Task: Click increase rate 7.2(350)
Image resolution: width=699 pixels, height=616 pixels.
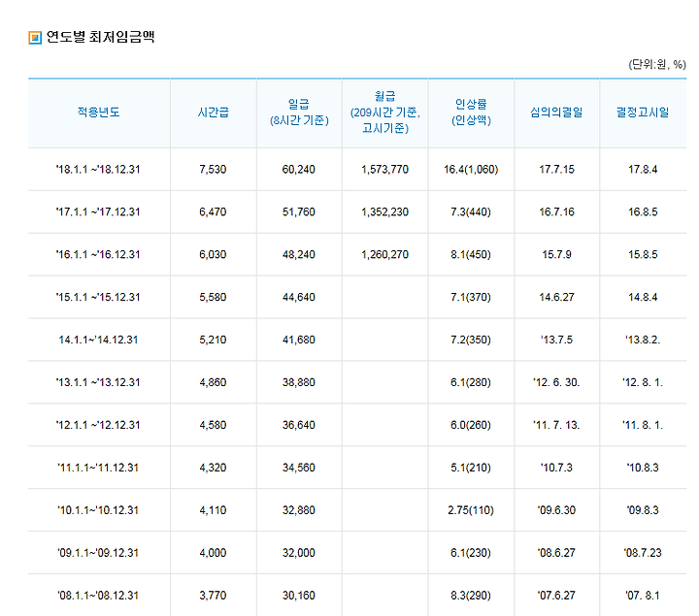Action: (x=471, y=340)
